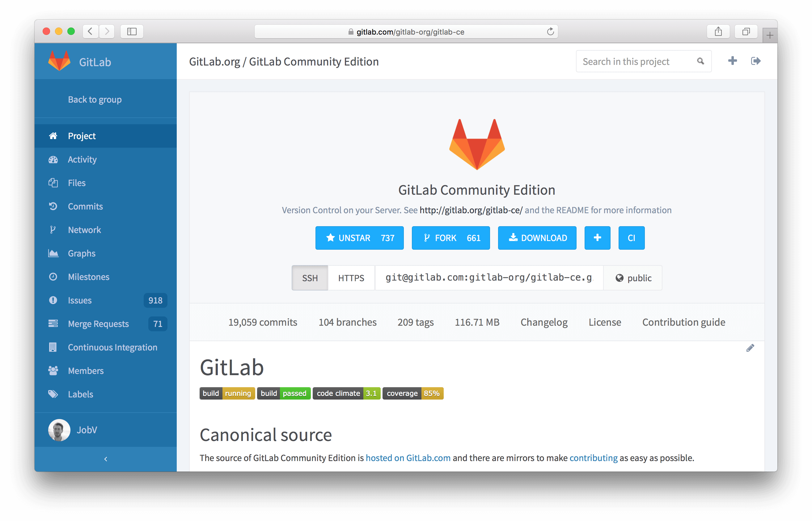Collapse the sidebar with bottom chevron
This screenshot has width=812, height=521.
tap(105, 459)
